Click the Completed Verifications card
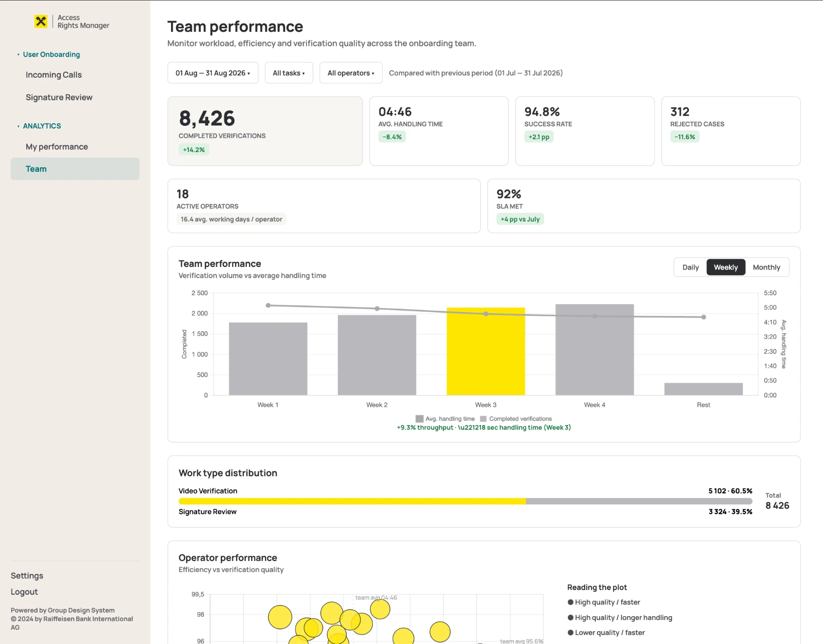The image size is (823, 644). [x=265, y=131]
